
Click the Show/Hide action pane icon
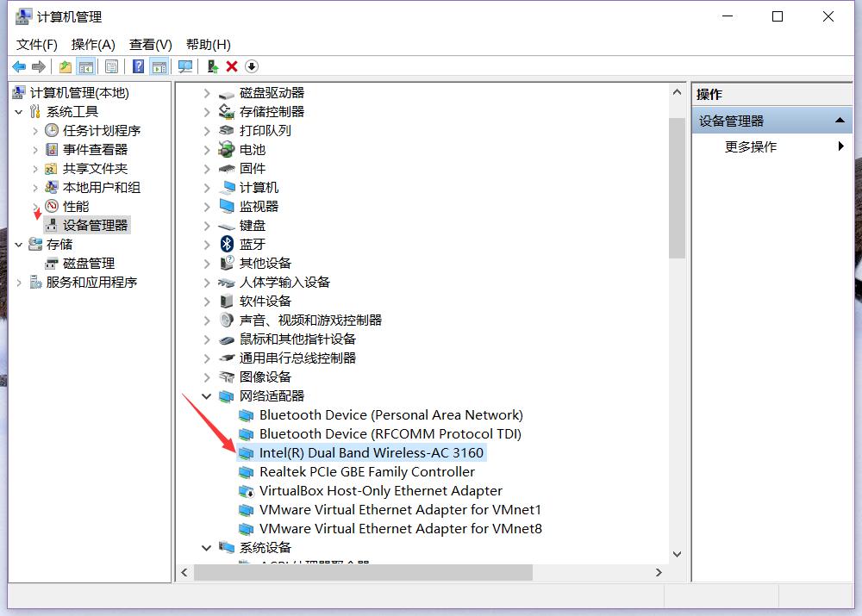[x=157, y=66]
